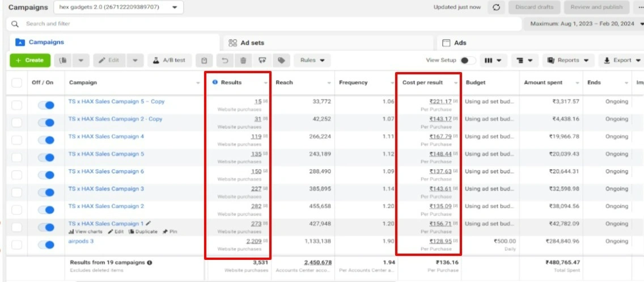Click the pencil icon beside Campaign 1 name
This screenshot has height=282, width=644.
149,224
